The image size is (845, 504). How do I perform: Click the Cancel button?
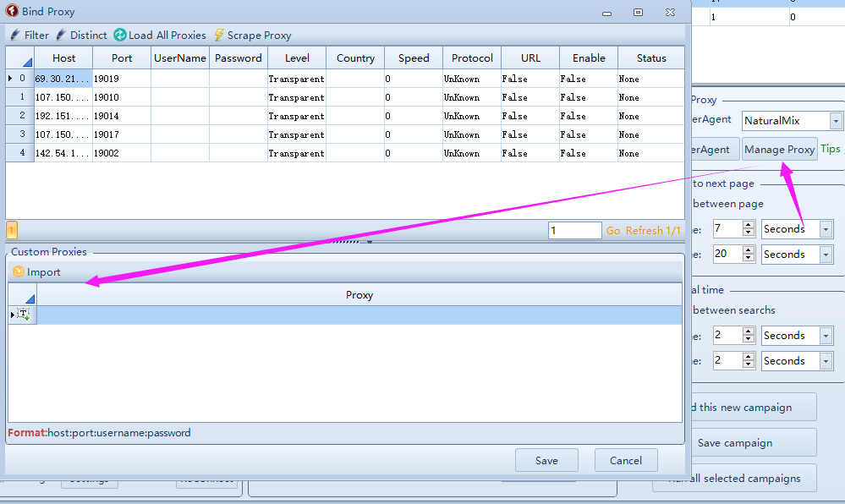(x=626, y=461)
